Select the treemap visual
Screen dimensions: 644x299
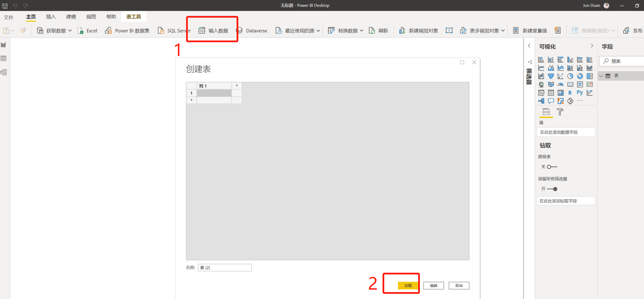(x=590, y=76)
